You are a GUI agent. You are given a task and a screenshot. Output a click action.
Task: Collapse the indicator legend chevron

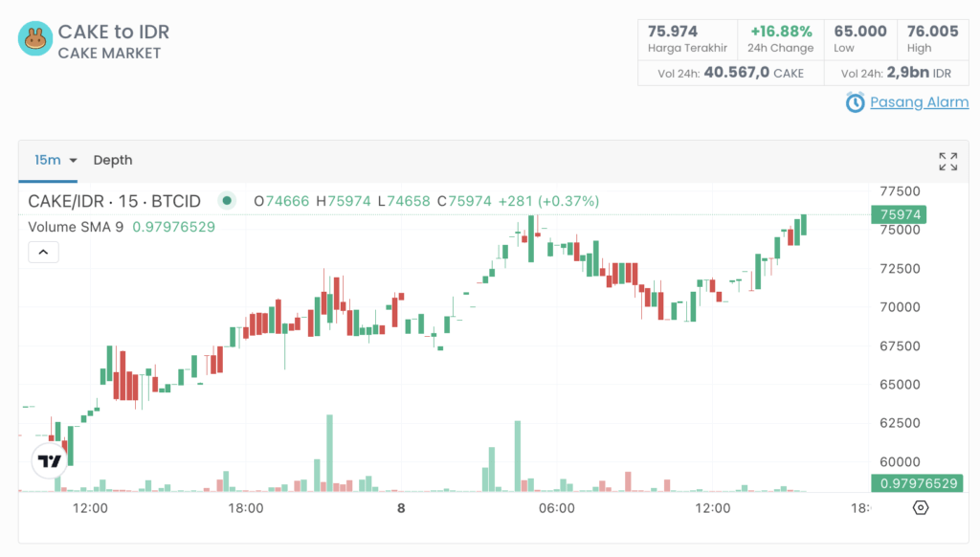pyautogui.click(x=44, y=253)
